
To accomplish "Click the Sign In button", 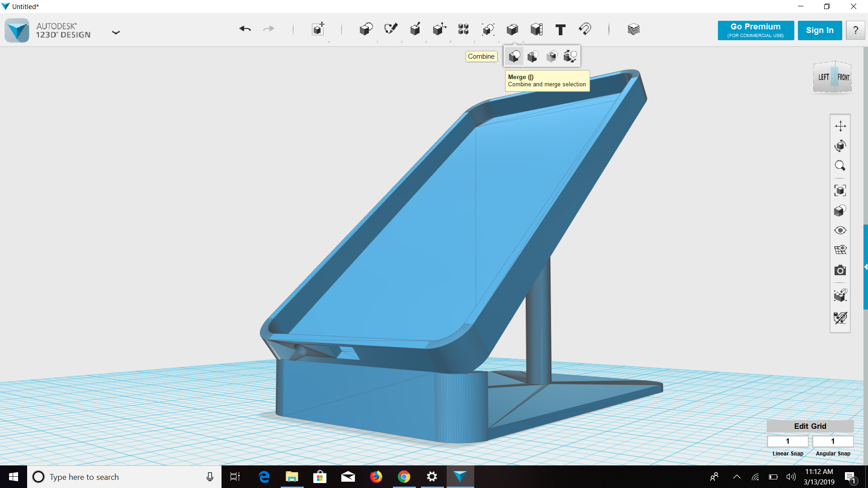I will 819,30.
